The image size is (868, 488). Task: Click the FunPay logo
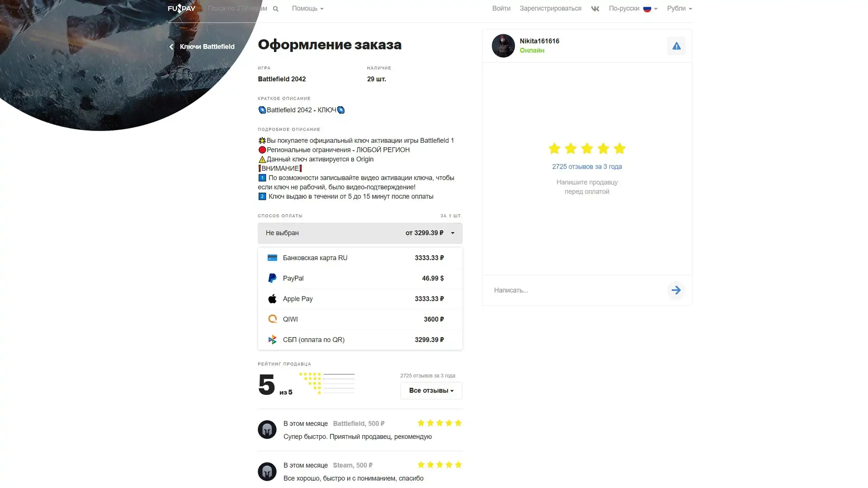[181, 9]
